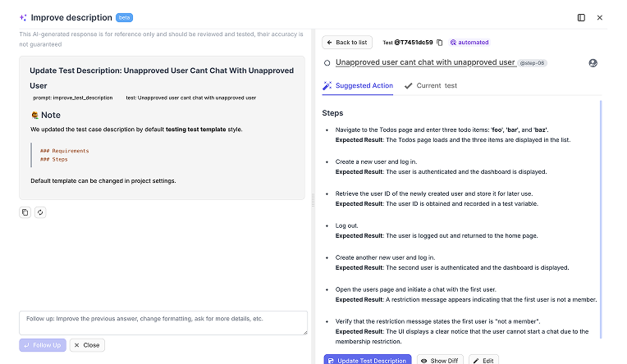The height and width of the screenshot is (364, 627).
Task: Show Diff of the test description
Action: pos(441,360)
